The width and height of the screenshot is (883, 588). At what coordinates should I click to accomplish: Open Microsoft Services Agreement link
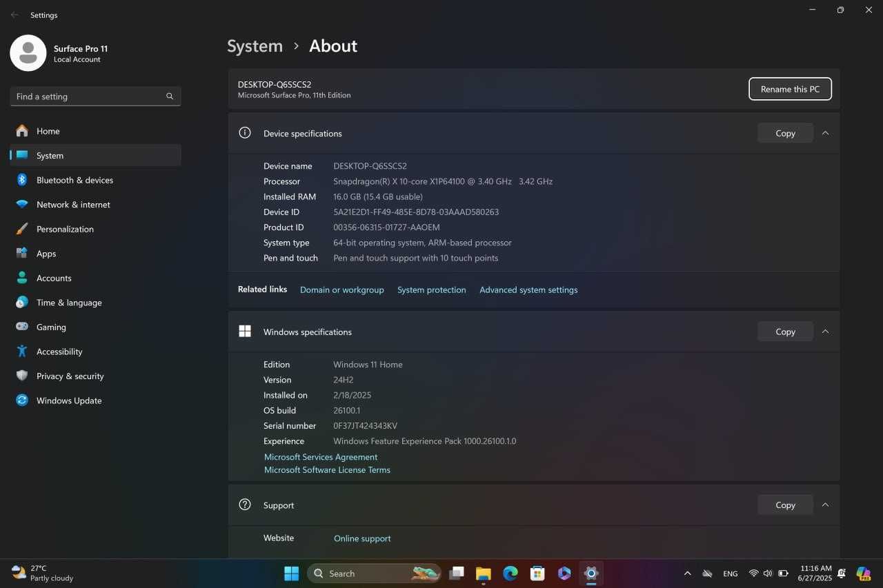(321, 457)
